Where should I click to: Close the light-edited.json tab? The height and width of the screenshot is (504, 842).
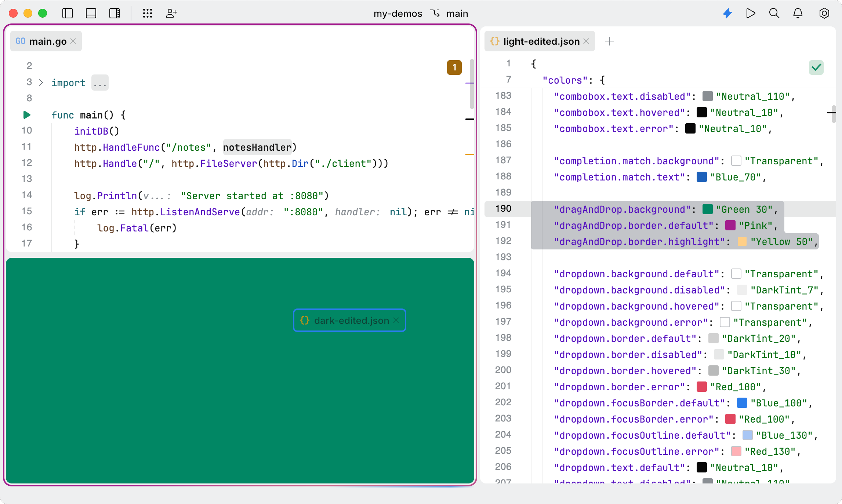click(587, 41)
